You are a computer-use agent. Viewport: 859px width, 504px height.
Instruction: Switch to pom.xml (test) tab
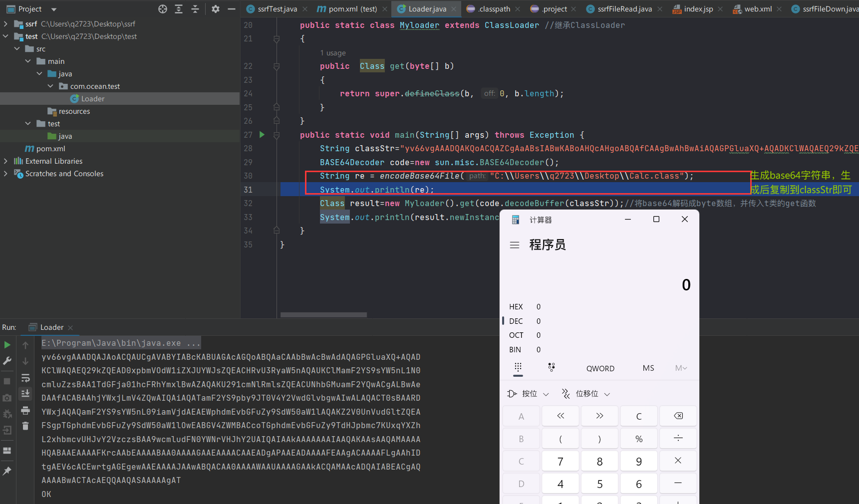pyautogui.click(x=352, y=9)
